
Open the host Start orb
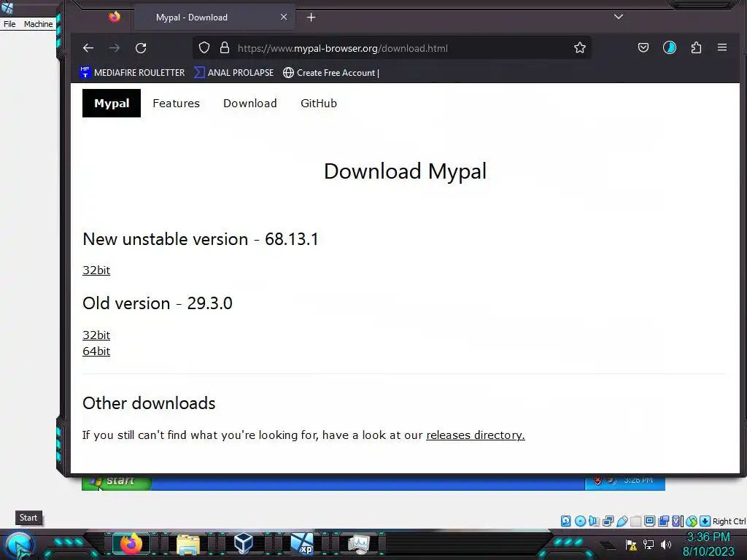pos(19,545)
